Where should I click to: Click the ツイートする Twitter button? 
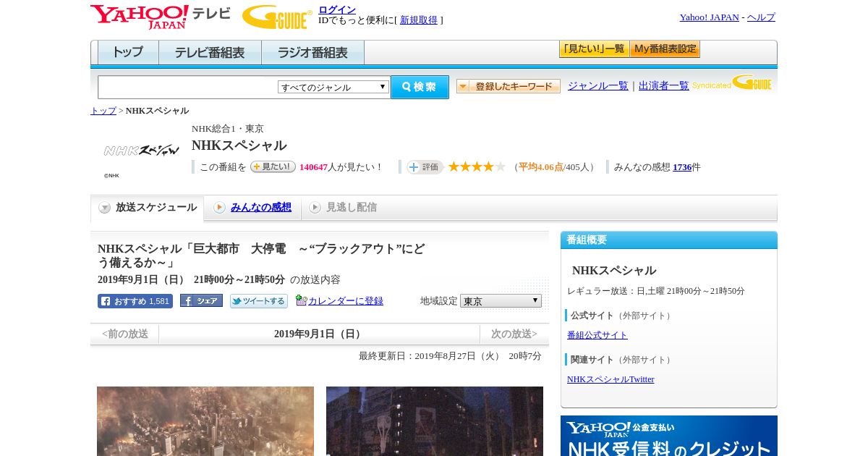259,301
